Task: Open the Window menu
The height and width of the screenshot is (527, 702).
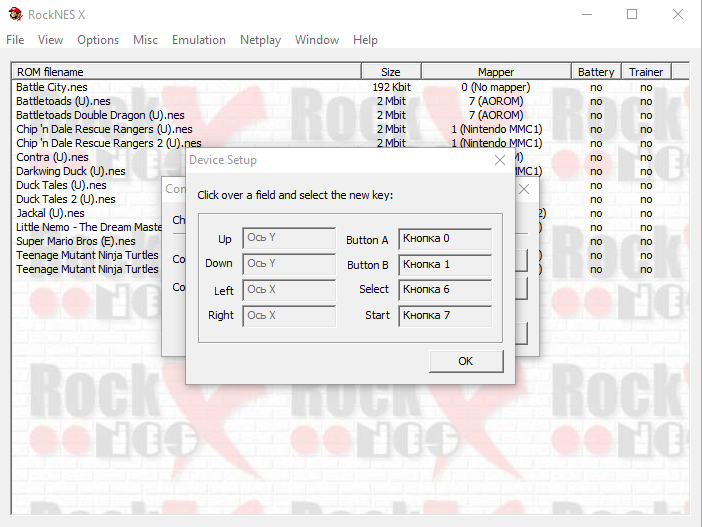Action: pos(317,40)
